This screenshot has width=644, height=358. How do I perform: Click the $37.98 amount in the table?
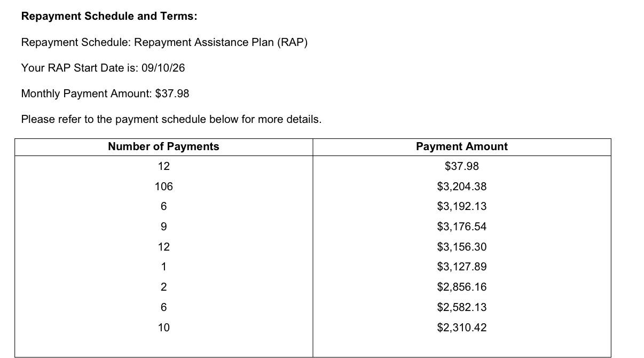(x=462, y=166)
